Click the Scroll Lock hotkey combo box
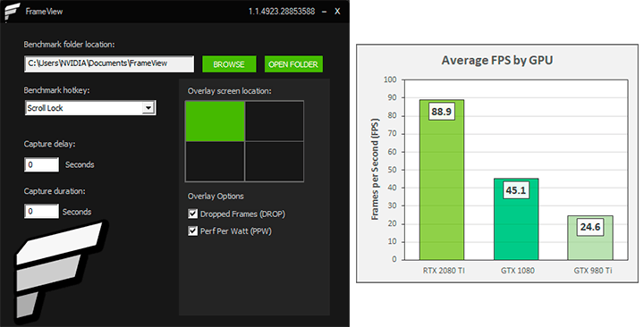The width and height of the screenshot is (644, 327). (90, 108)
